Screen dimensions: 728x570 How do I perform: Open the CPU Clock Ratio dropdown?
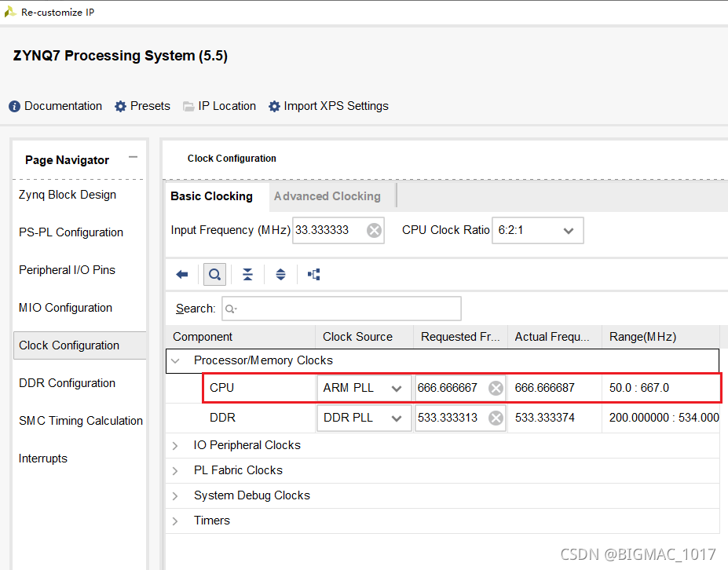538,230
